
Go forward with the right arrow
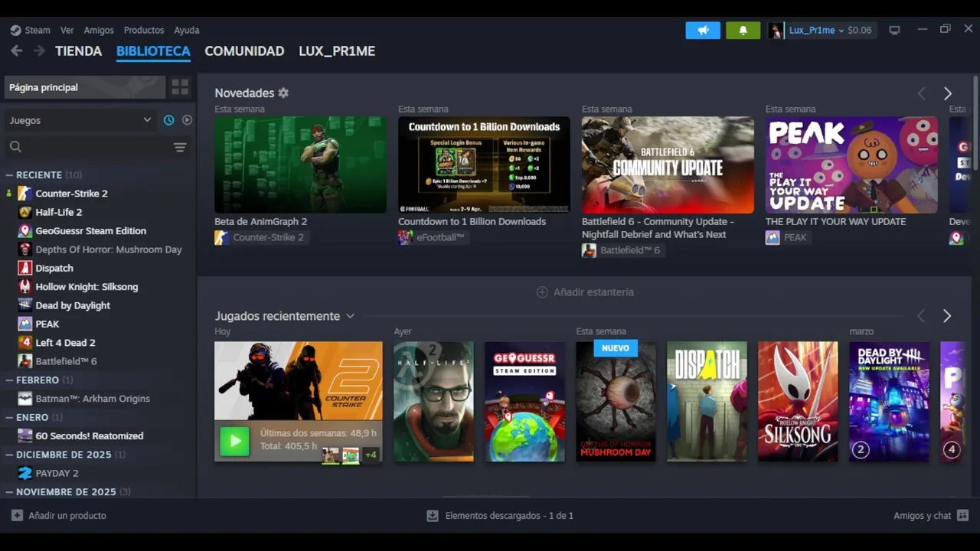(39, 51)
